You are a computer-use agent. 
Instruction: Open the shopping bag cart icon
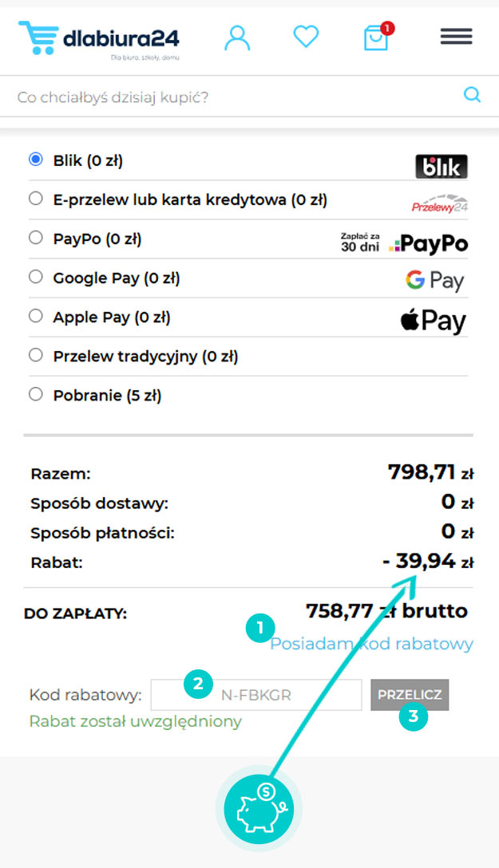tap(376, 37)
